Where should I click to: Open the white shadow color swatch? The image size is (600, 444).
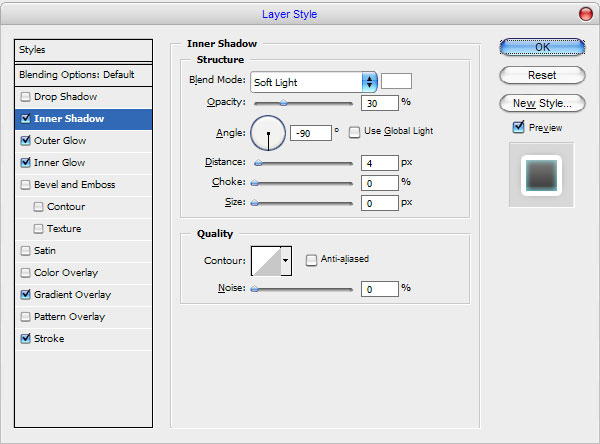(x=396, y=81)
